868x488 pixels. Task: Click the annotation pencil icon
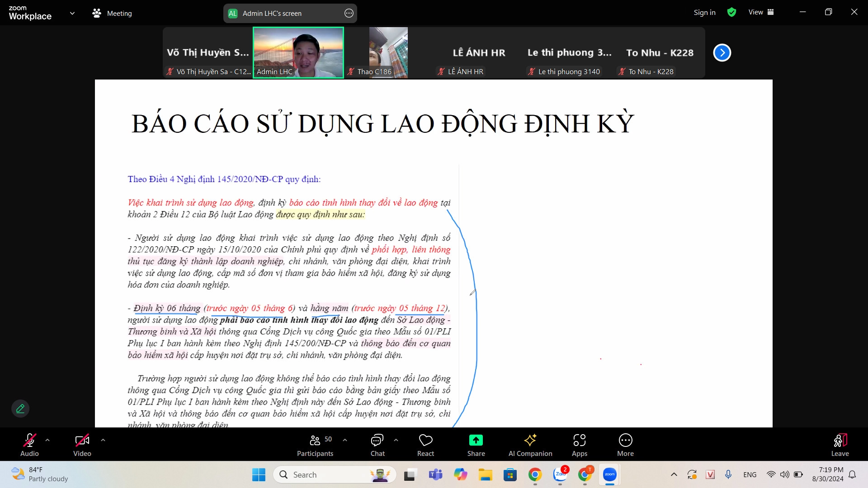tap(20, 408)
